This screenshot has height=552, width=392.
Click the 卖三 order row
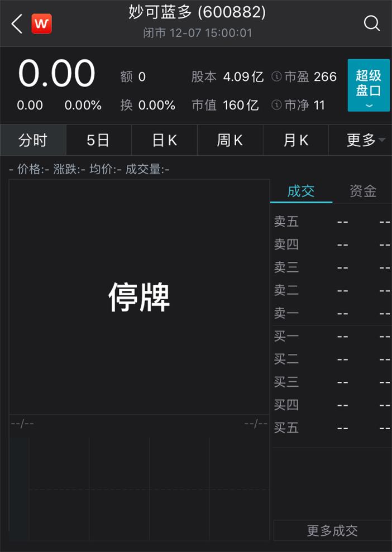pyautogui.click(x=332, y=267)
